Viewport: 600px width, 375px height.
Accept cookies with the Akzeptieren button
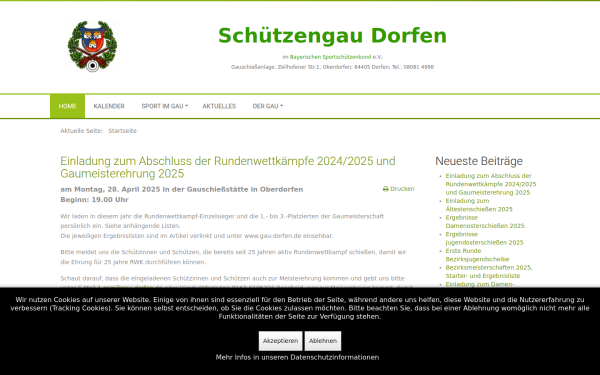tap(280, 341)
